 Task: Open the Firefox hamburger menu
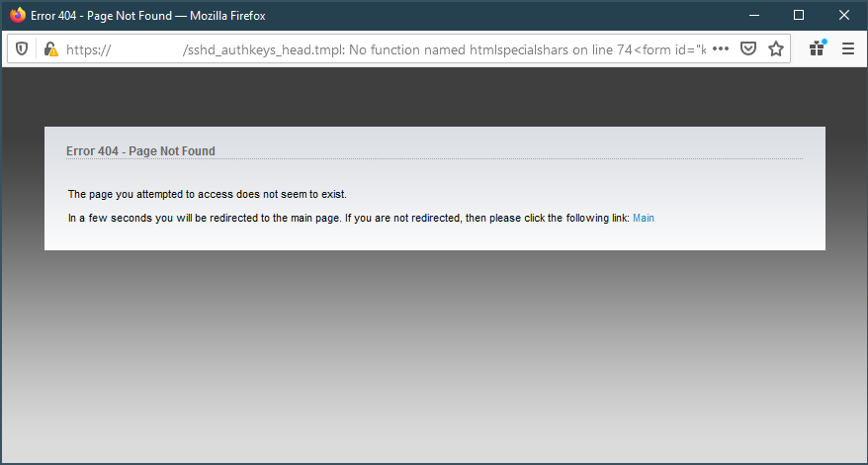click(x=847, y=48)
